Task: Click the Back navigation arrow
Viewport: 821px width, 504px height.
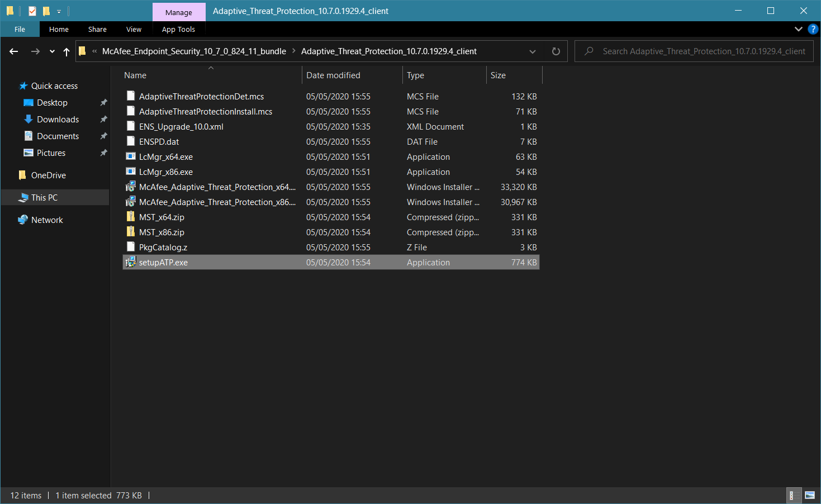Action: [x=14, y=51]
